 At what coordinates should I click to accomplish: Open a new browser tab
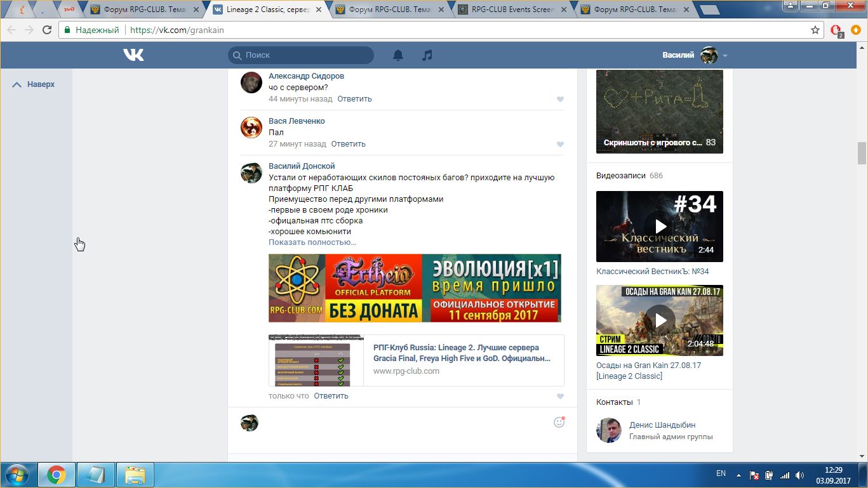click(x=711, y=10)
